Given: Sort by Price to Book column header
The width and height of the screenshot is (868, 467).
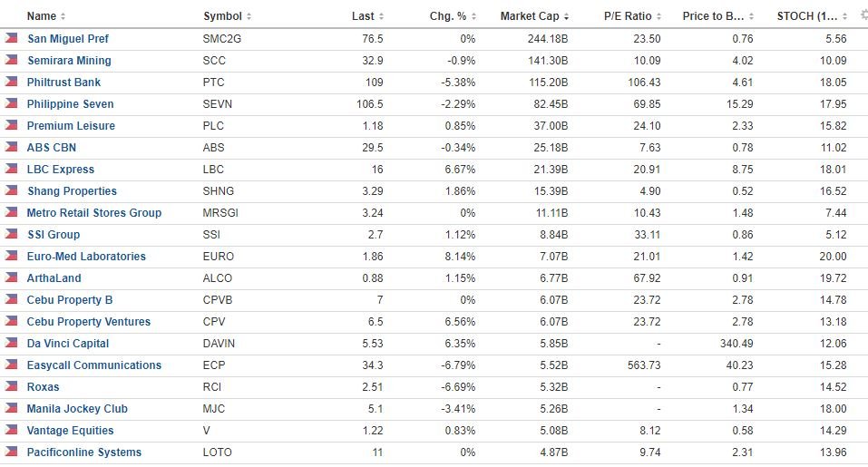Looking at the screenshot, I should point(713,16).
